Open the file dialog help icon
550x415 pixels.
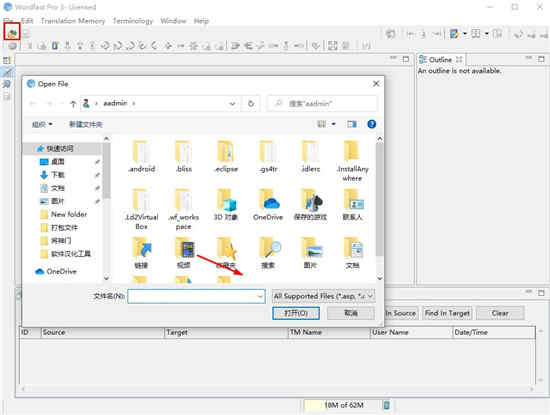[371, 124]
